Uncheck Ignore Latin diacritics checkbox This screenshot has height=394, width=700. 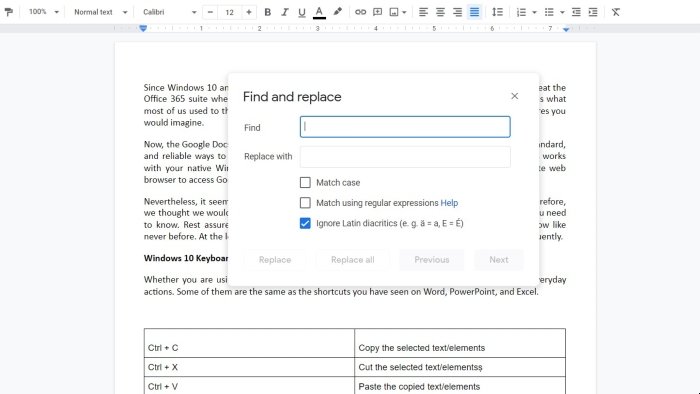click(x=305, y=223)
